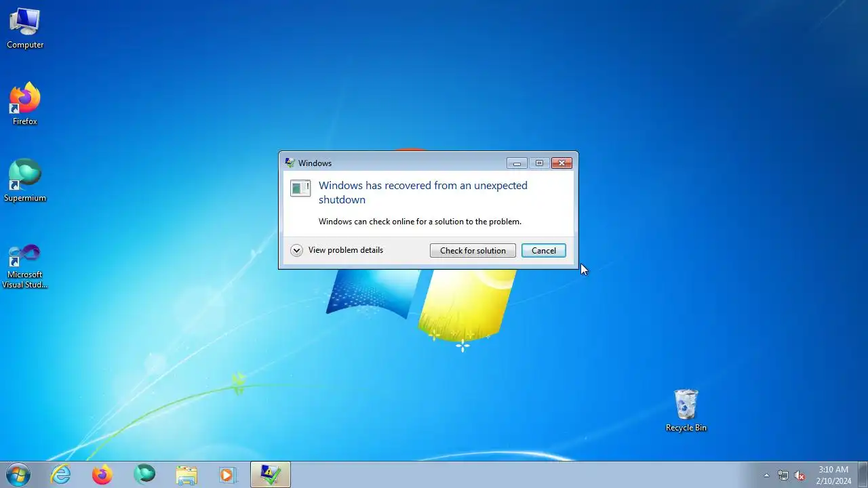
Task: Select the Firefox desktop shortcut
Action: pos(25,104)
